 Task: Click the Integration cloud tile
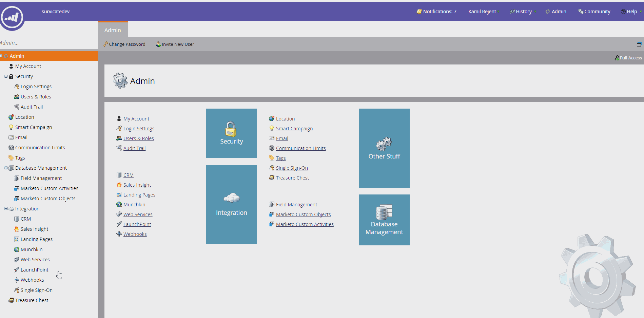(x=232, y=204)
